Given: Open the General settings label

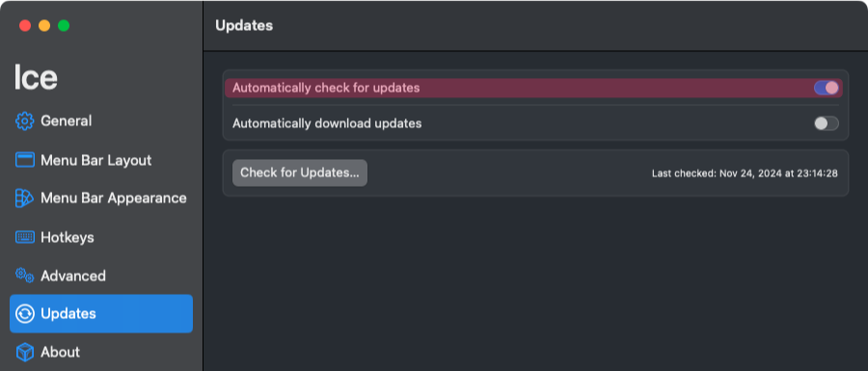Looking at the screenshot, I should pos(67,121).
